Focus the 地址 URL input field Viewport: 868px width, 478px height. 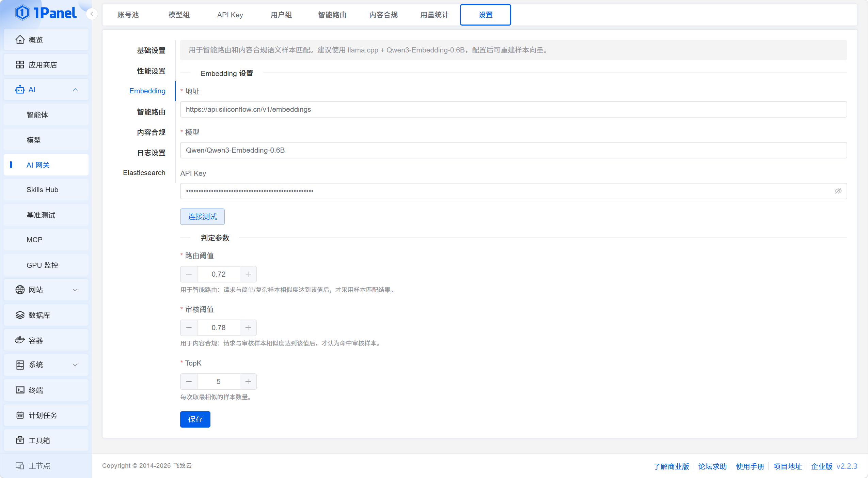(x=514, y=109)
